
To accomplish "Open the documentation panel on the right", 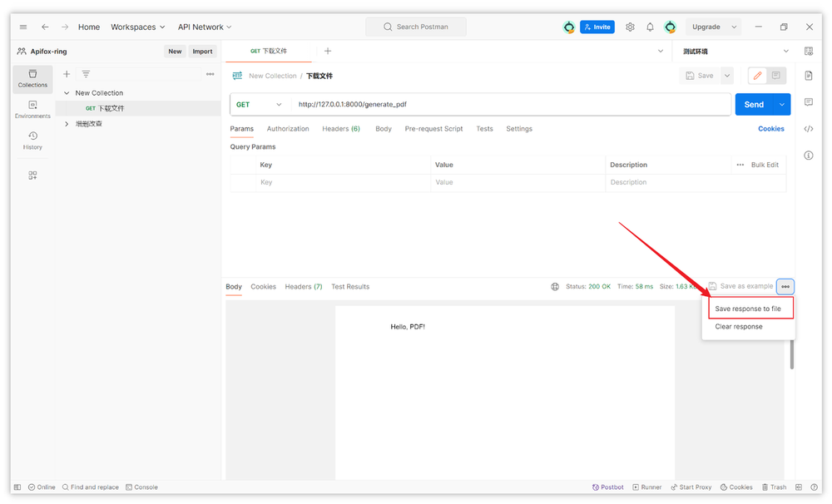I will click(808, 75).
